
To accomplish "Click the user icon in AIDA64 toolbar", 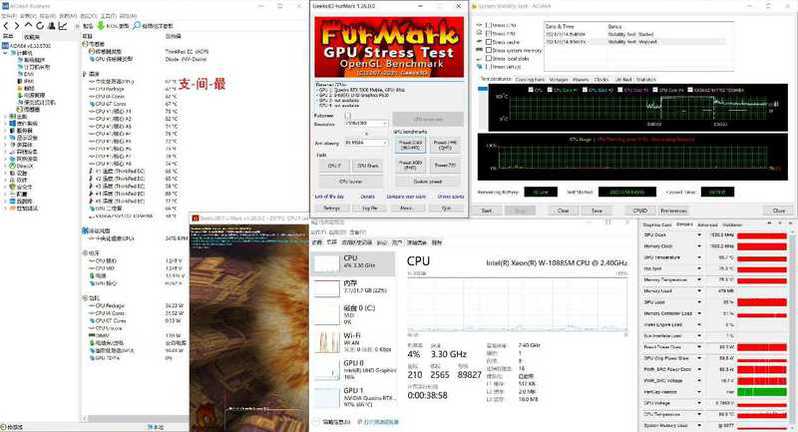I will click(x=51, y=25).
